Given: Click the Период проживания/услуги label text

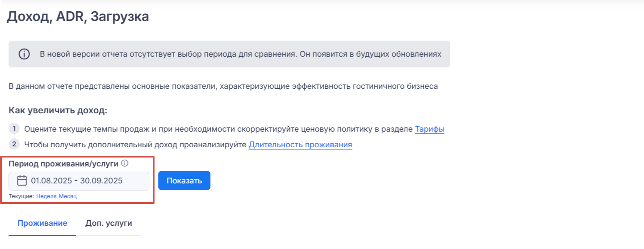Looking at the screenshot, I should [63, 164].
